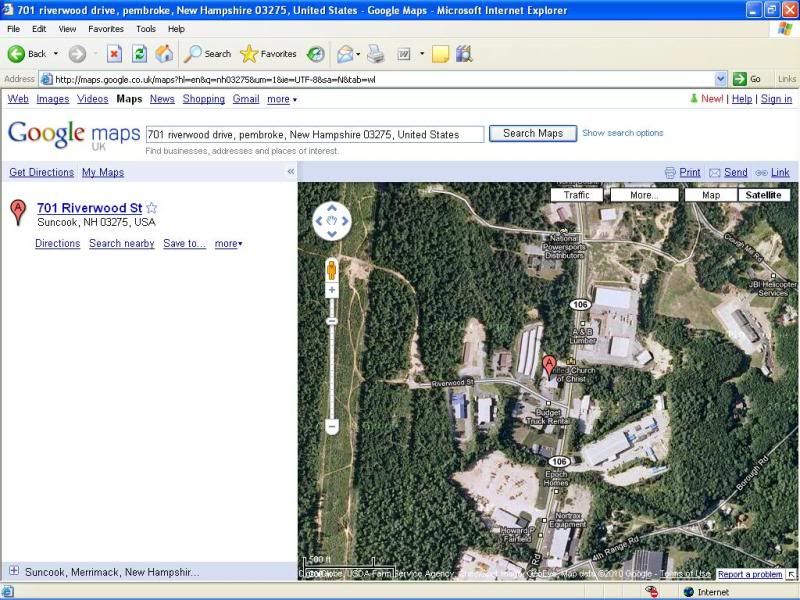Click the yellow Discuss note icon

pos(440,54)
